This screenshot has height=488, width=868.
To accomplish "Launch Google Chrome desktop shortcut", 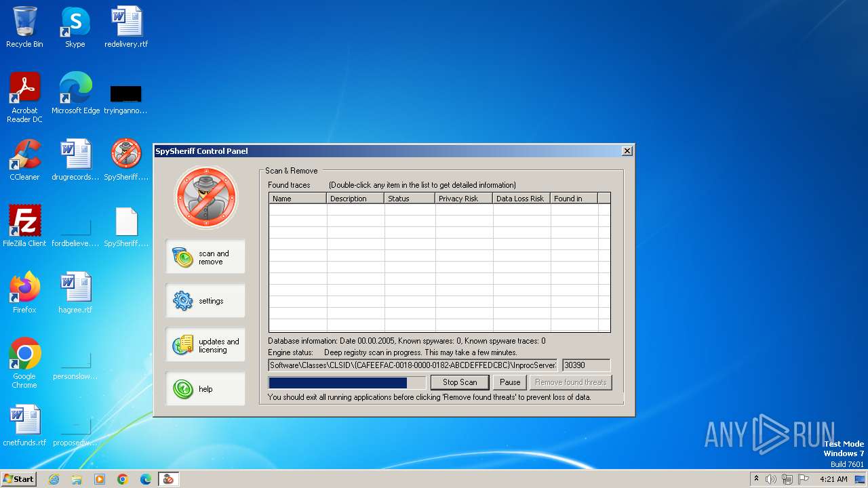I will click(24, 363).
